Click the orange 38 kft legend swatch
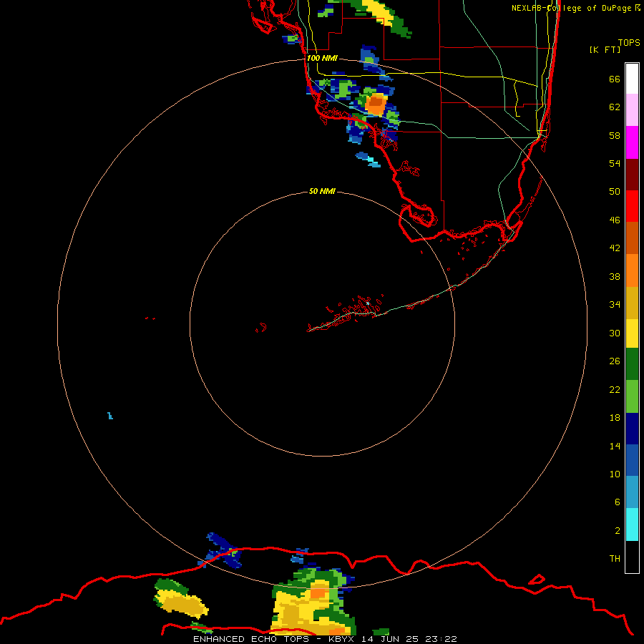The width and height of the screenshot is (644, 644). click(632, 270)
